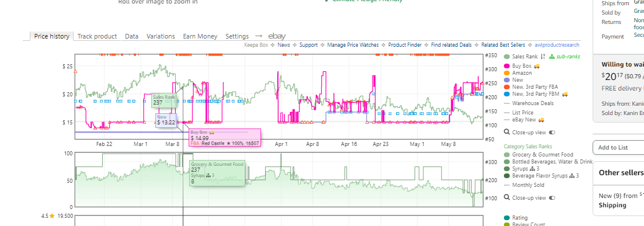Toggle New, 3rd Party FBM legend dot
Viewport: 644px width, 226px height.
click(506, 94)
